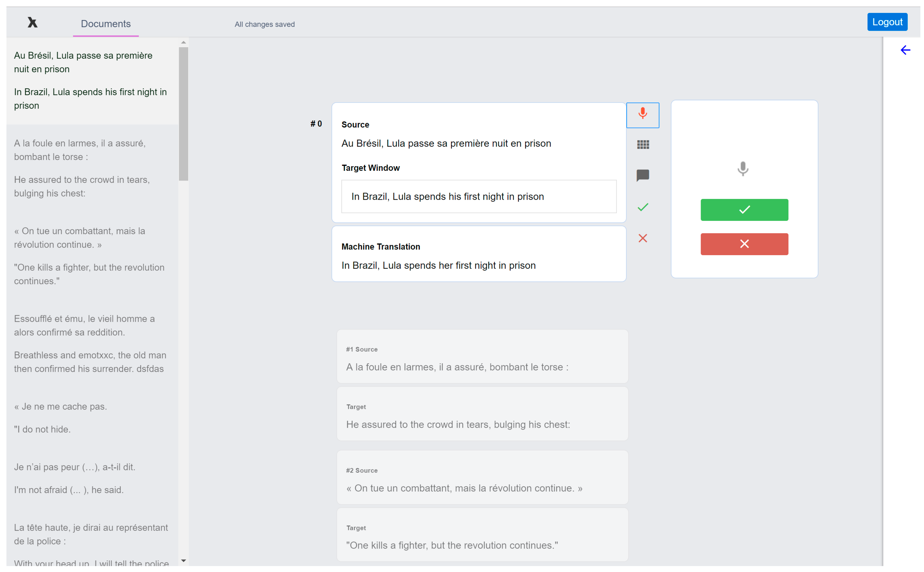Click the X logo in header
This screenshot has width=924, height=572.
point(32,23)
